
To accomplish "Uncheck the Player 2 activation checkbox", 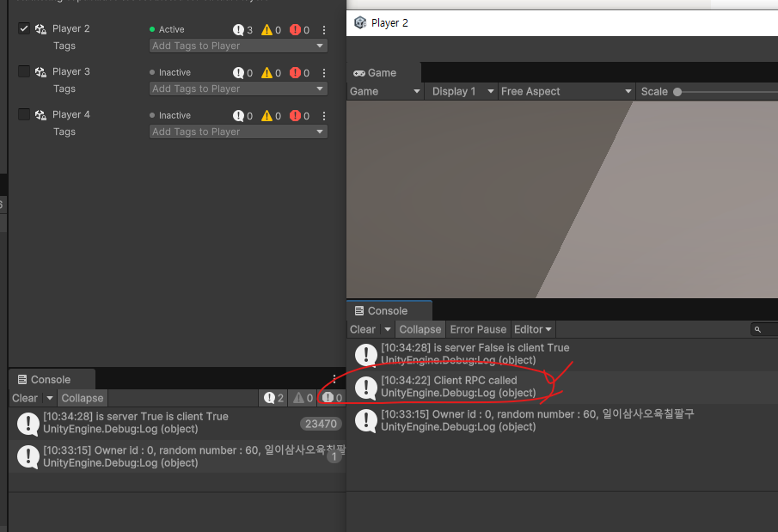I will point(24,28).
